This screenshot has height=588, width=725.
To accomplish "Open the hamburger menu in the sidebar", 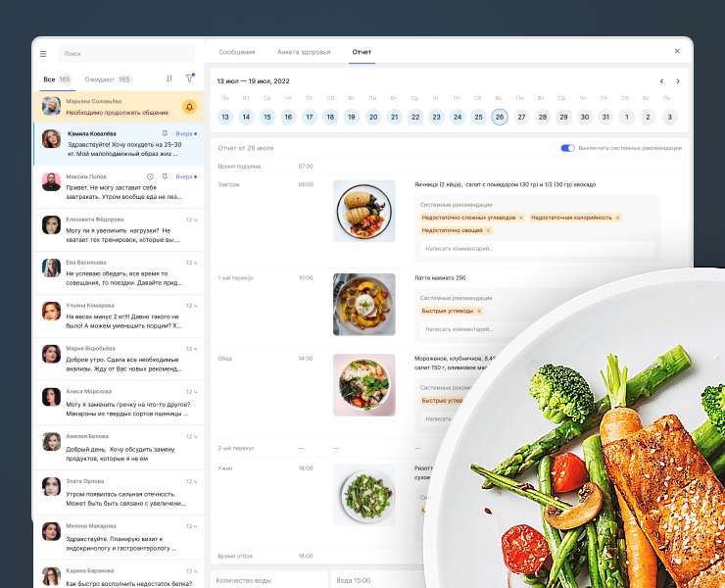I will point(43,54).
